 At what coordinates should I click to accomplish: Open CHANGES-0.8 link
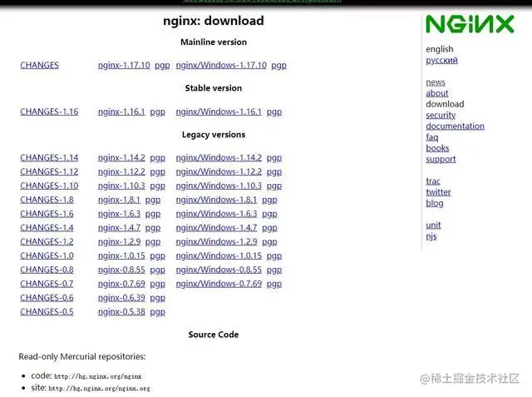click(x=47, y=270)
